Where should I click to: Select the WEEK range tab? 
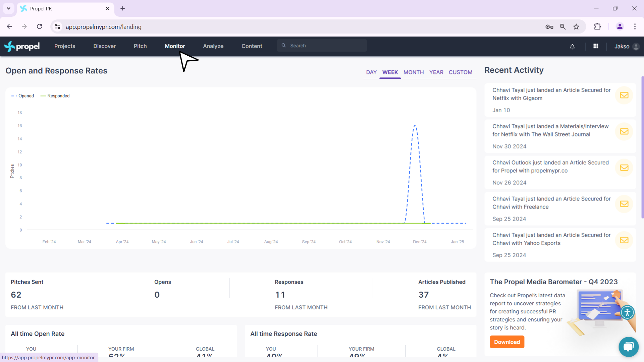(x=390, y=72)
